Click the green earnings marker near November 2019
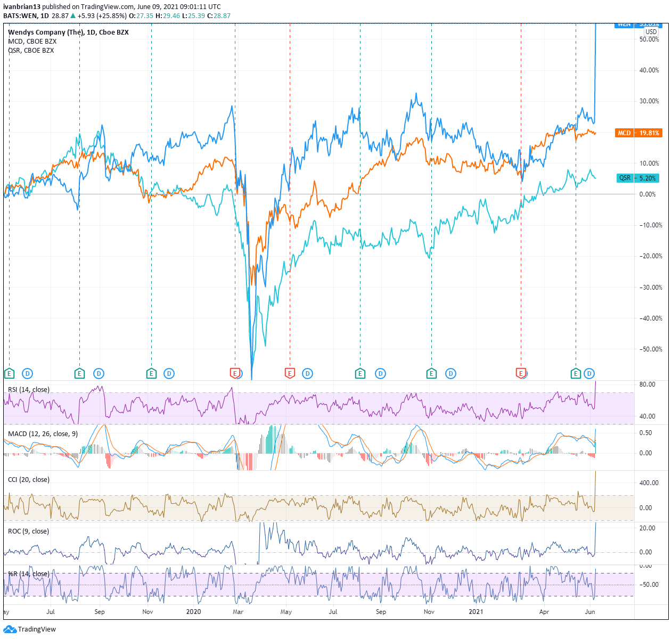Image resolution: width=672 pixels, height=639 pixels. click(151, 373)
